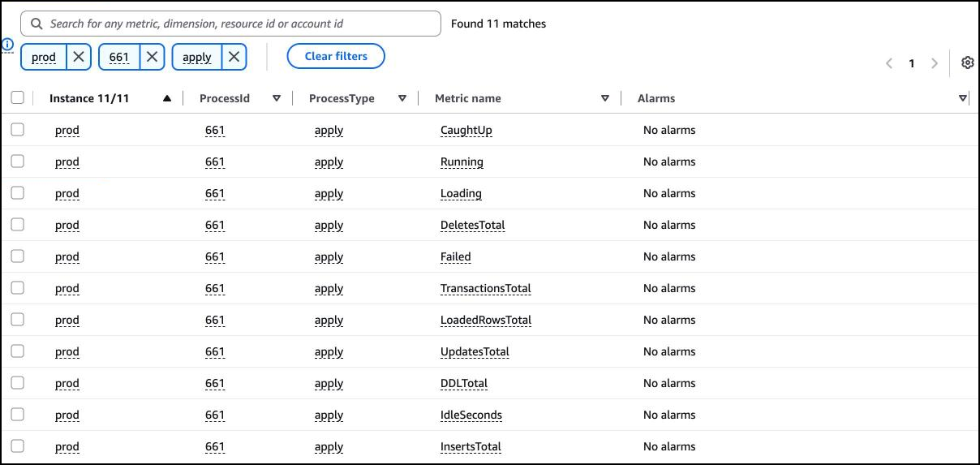The height and width of the screenshot is (465, 980).
Task: Check the Running metric row
Action: (17, 161)
